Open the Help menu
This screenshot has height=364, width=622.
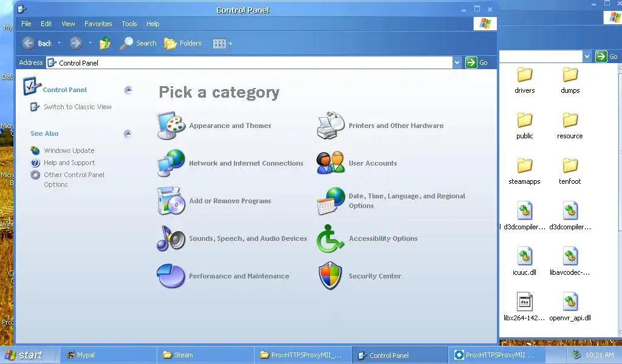coord(152,24)
